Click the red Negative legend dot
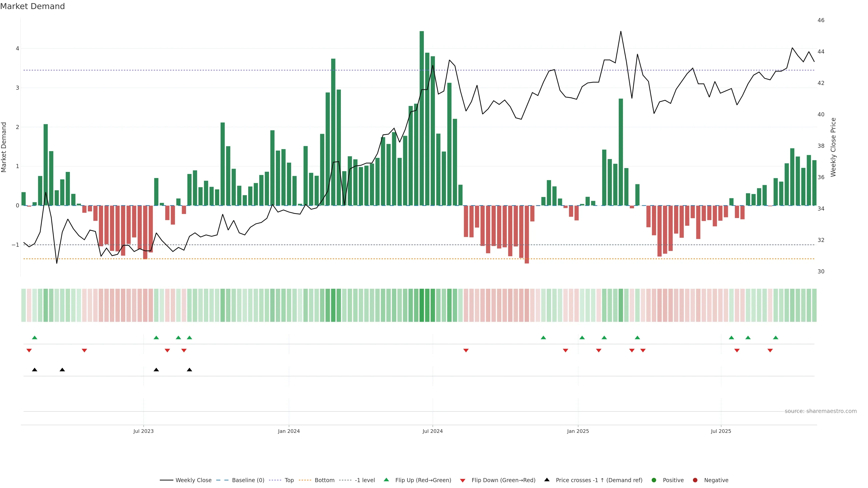This screenshot has width=868, height=488. (695, 480)
